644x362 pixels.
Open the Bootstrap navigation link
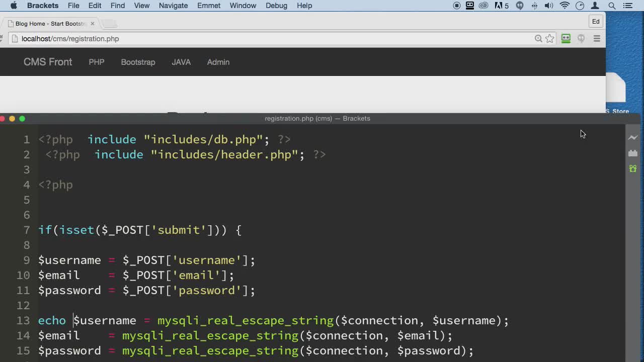(x=138, y=62)
